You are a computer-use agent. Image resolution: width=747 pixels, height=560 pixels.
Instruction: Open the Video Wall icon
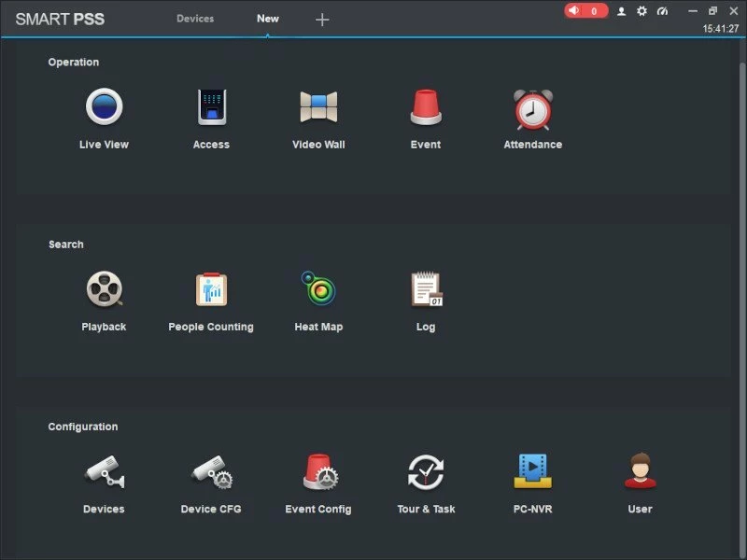tap(318, 108)
